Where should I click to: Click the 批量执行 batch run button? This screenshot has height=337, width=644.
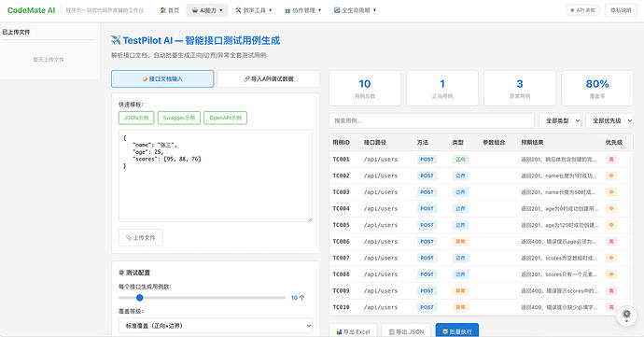pyautogui.click(x=457, y=331)
